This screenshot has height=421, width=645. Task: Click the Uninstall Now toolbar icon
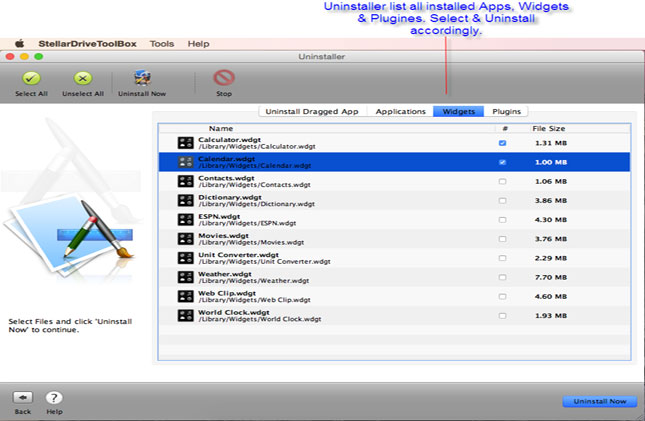(x=142, y=78)
